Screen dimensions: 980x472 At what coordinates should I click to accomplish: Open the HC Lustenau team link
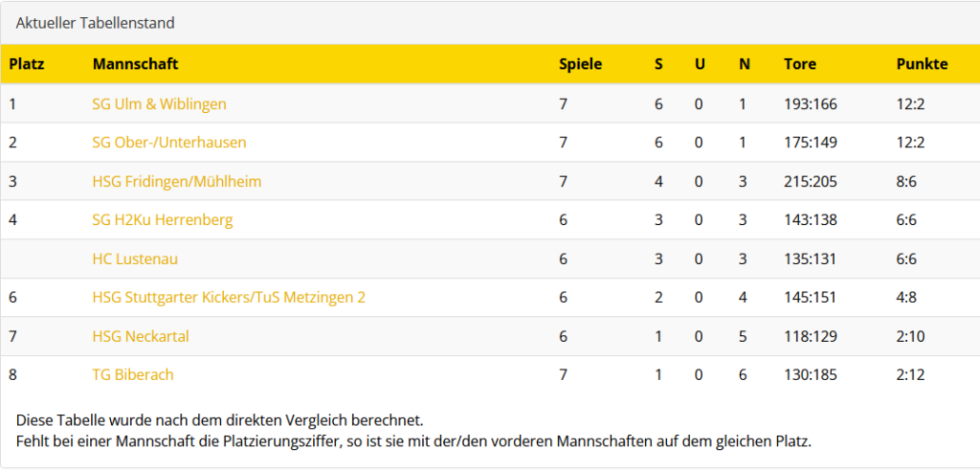(135, 258)
